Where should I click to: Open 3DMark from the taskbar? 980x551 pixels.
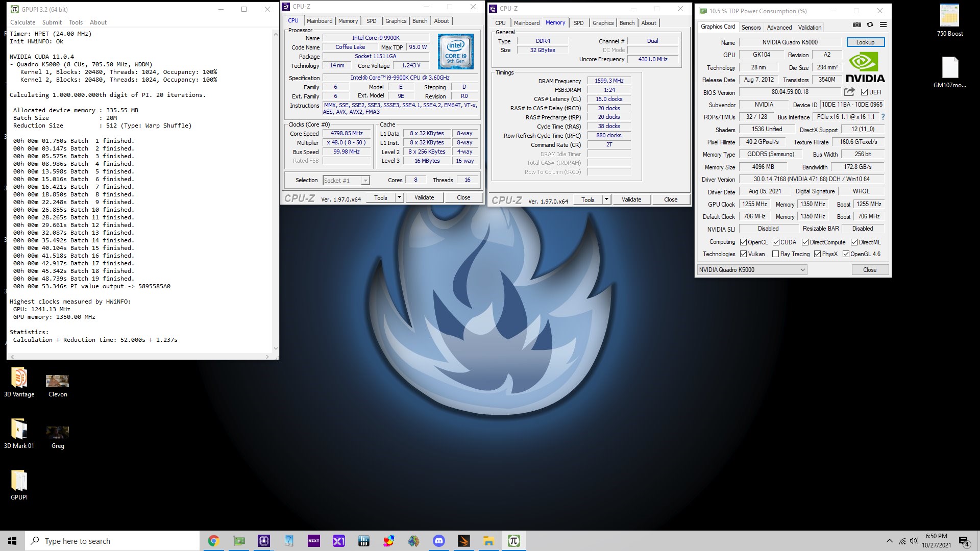click(463, 541)
